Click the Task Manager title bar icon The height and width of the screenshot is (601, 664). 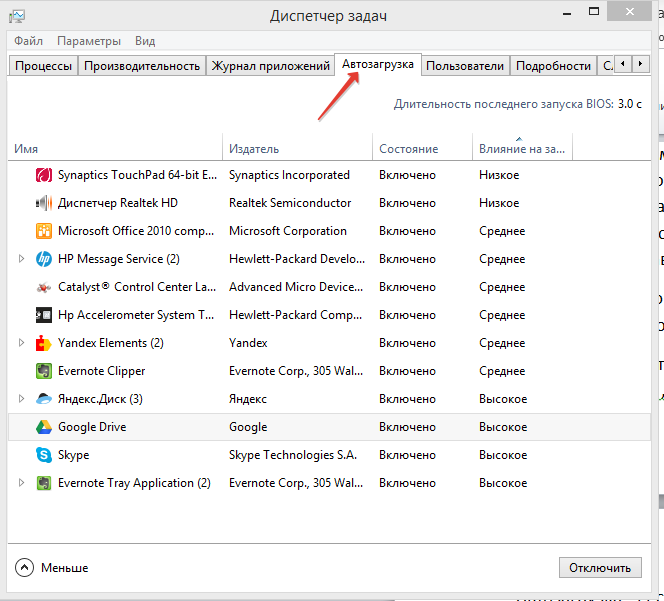coord(17,16)
